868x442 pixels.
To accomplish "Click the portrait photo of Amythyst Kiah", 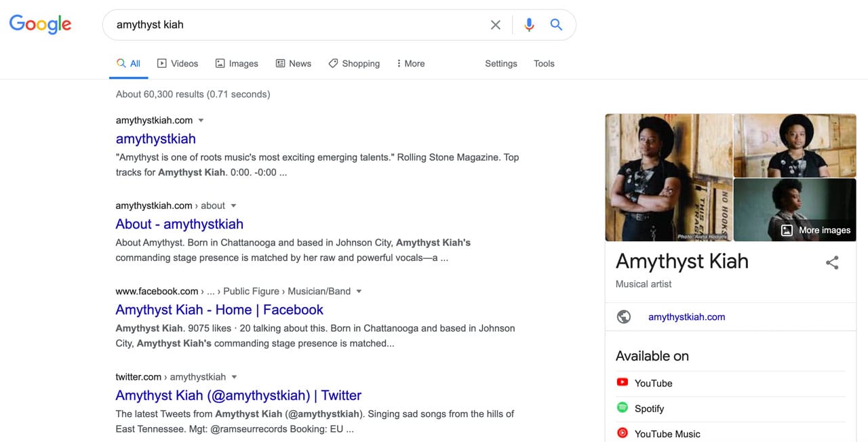I will [x=668, y=178].
